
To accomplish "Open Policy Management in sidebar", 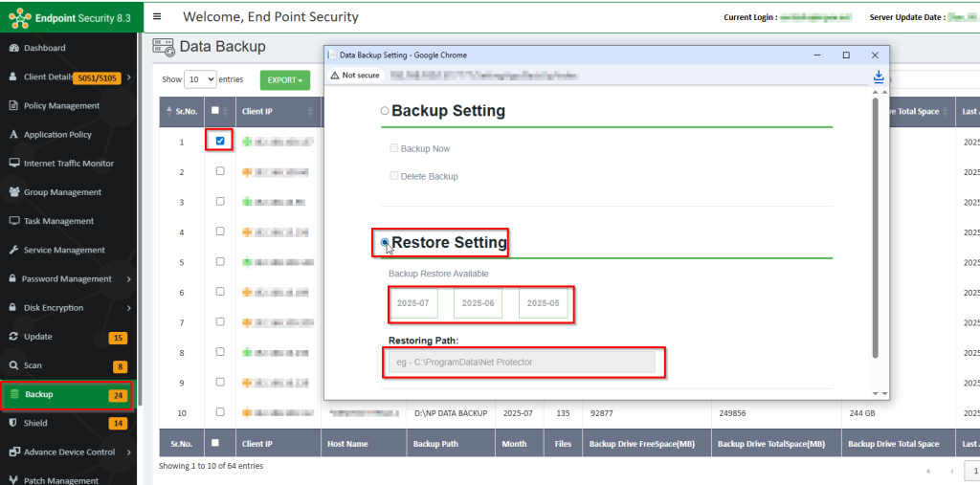I will [61, 106].
